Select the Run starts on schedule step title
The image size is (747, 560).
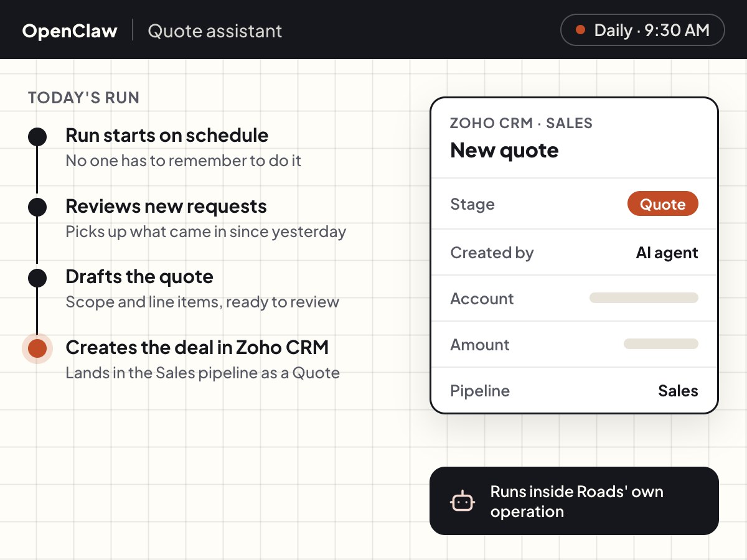[167, 136]
